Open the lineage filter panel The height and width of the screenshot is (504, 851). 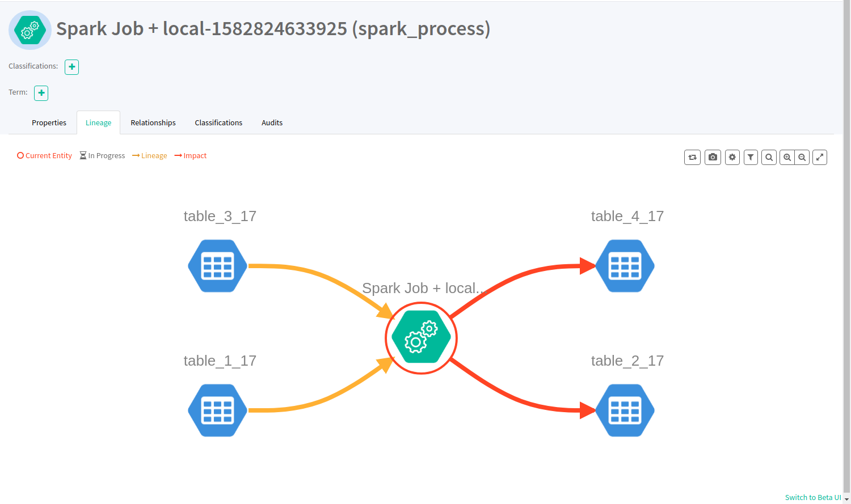(x=751, y=157)
